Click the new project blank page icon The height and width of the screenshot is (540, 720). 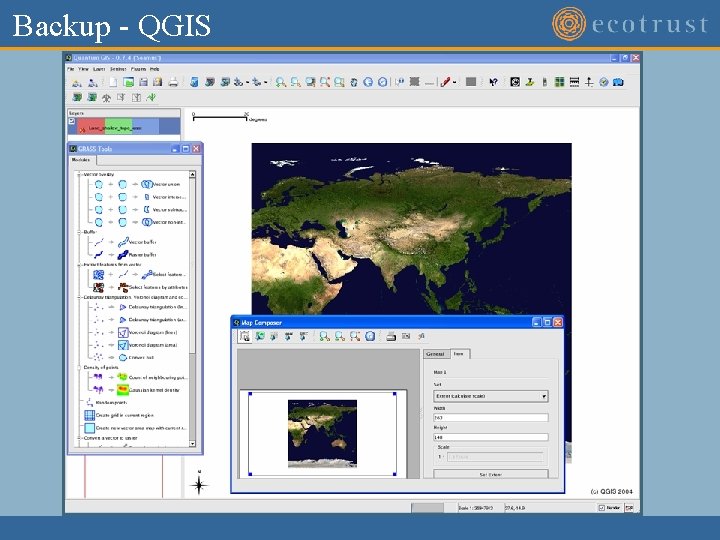tap(113, 82)
